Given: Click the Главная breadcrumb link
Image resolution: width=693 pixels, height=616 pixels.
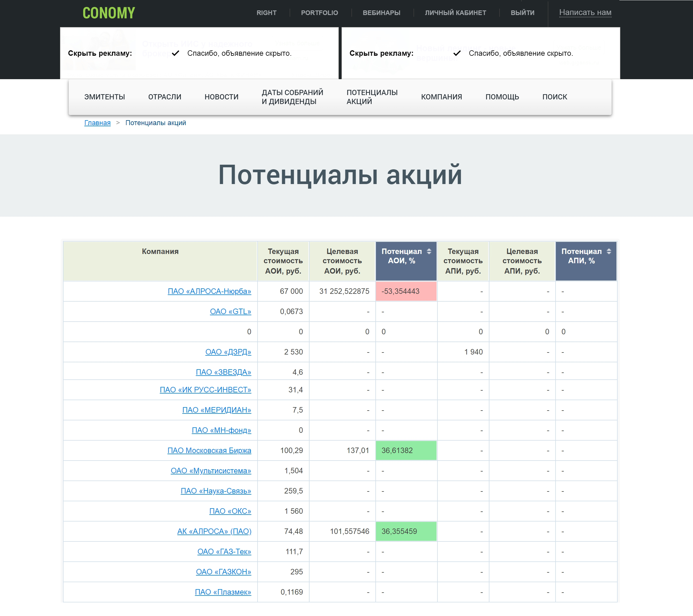Looking at the screenshot, I should tap(97, 123).
